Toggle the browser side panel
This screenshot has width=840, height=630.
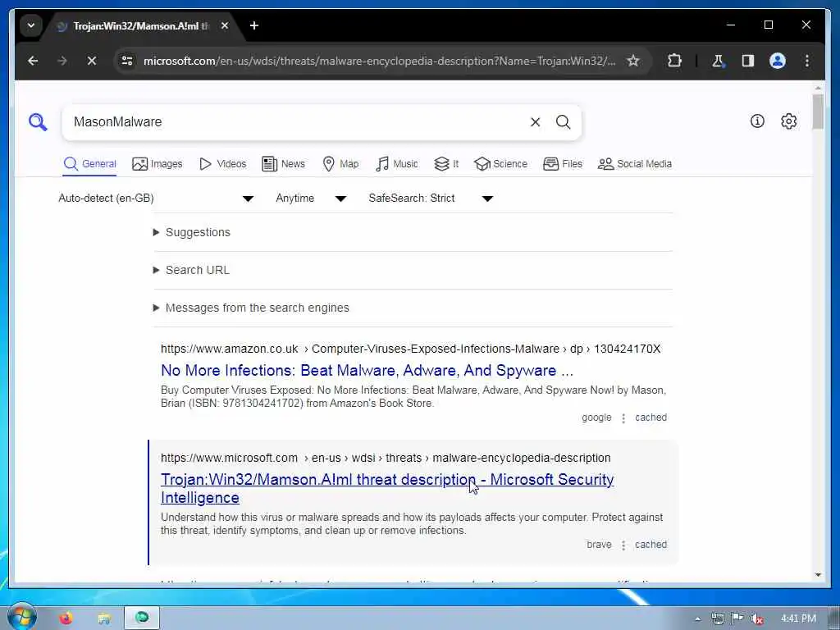tap(747, 61)
